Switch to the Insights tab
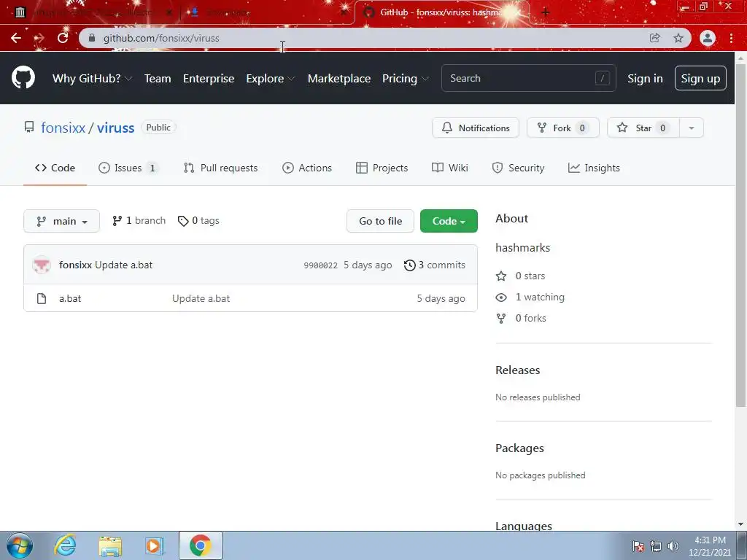Screen dimensions: 747x560 point(594,168)
